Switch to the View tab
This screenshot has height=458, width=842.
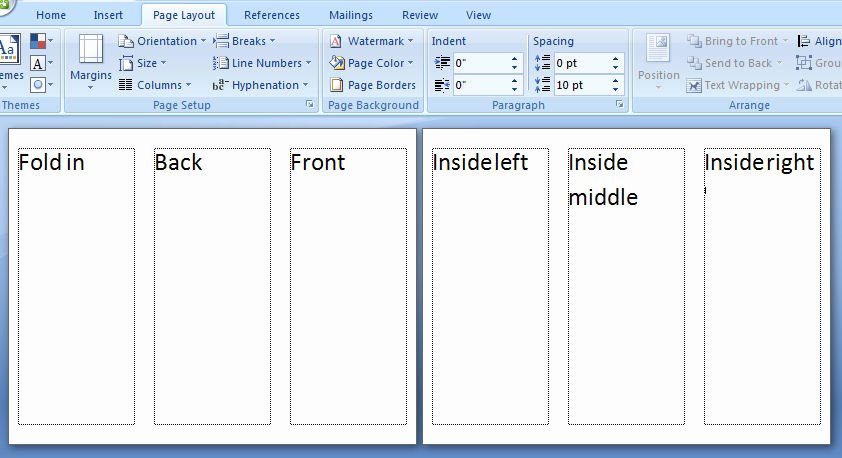(478, 15)
